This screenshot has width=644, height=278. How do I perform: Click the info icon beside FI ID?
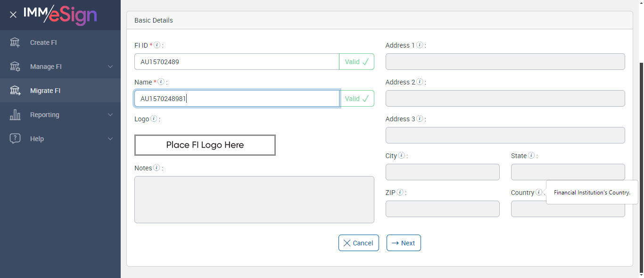157,45
